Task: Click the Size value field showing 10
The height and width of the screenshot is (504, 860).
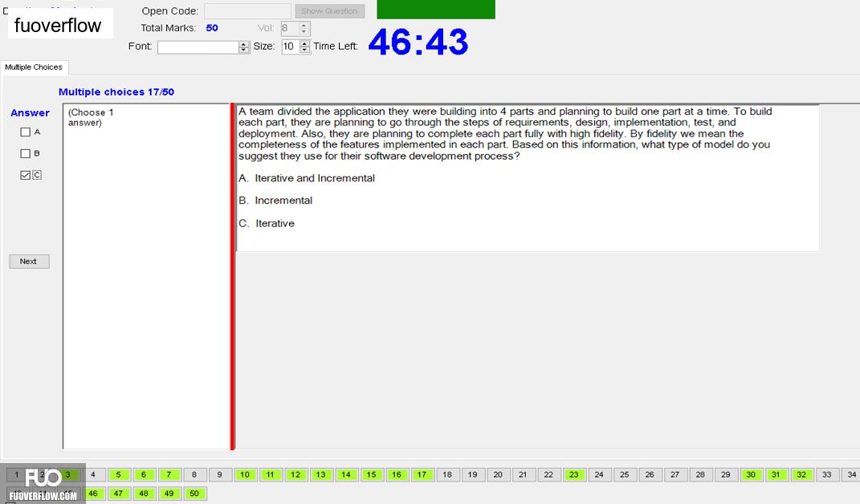Action: click(290, 47)
